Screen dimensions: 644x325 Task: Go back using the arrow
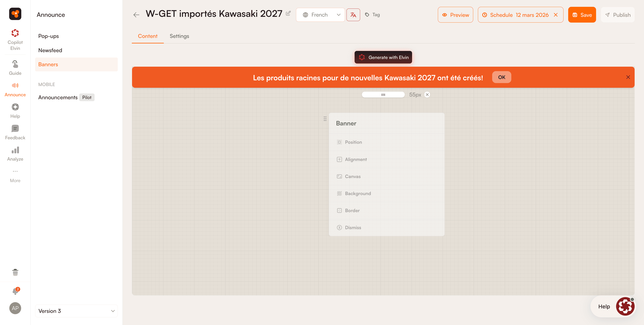tap(136, 15)
